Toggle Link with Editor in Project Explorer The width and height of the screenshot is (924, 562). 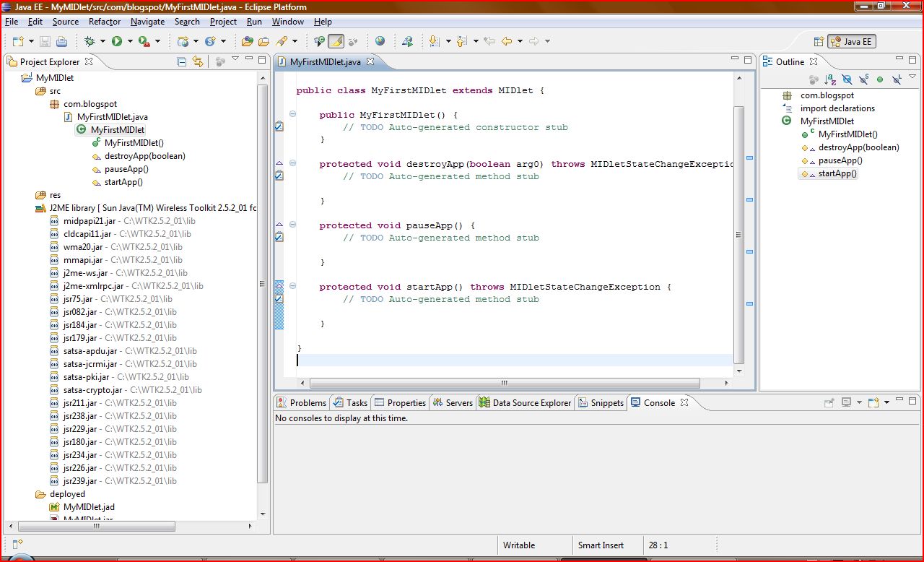tap(199, 61)
